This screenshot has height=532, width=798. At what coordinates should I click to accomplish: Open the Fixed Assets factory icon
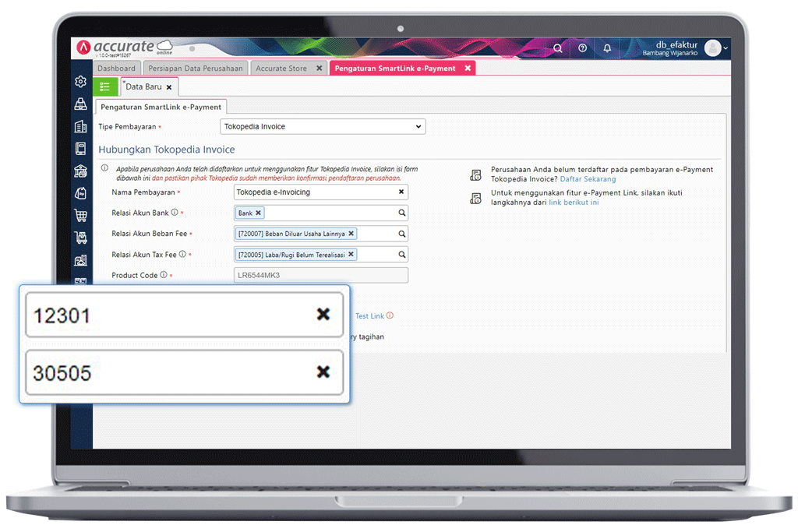(80, 260)
